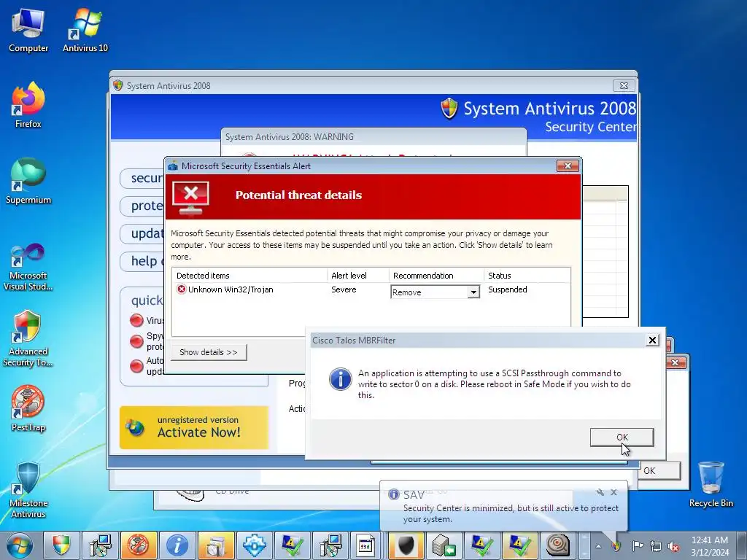Screen dimensions: 747x560
Task: Close the System Antivirus 2008 window
Action: 624,86
